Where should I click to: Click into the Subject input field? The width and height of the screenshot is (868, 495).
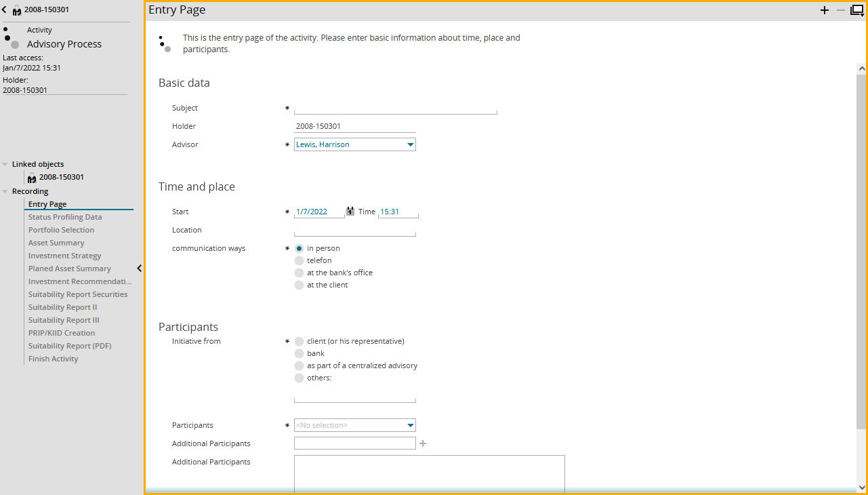(x=395, y=108)
